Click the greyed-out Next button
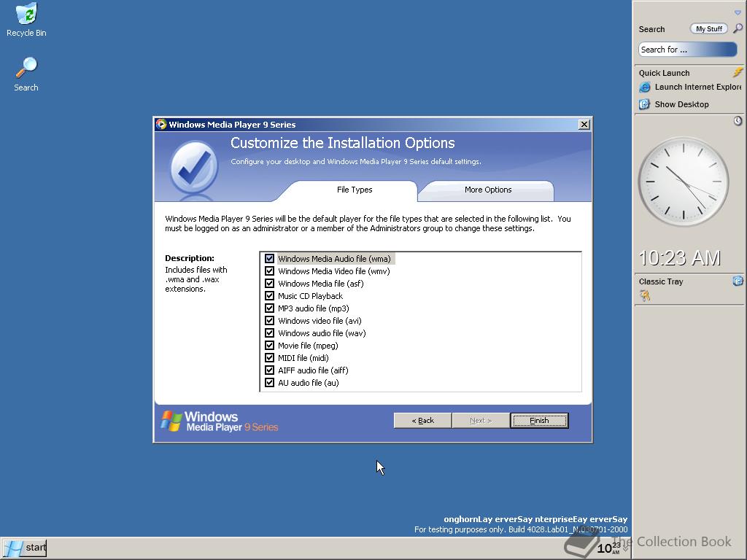The width and height of the screenshot is (747, 560). (x=481, y=421)
